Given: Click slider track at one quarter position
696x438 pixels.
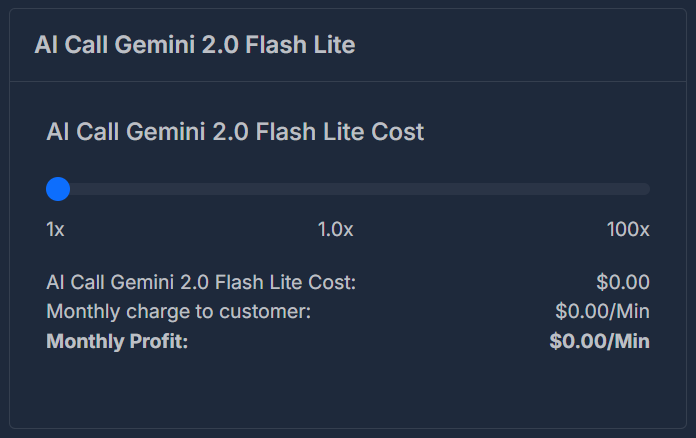Looking at the screenshot, I should pos(197,189).
